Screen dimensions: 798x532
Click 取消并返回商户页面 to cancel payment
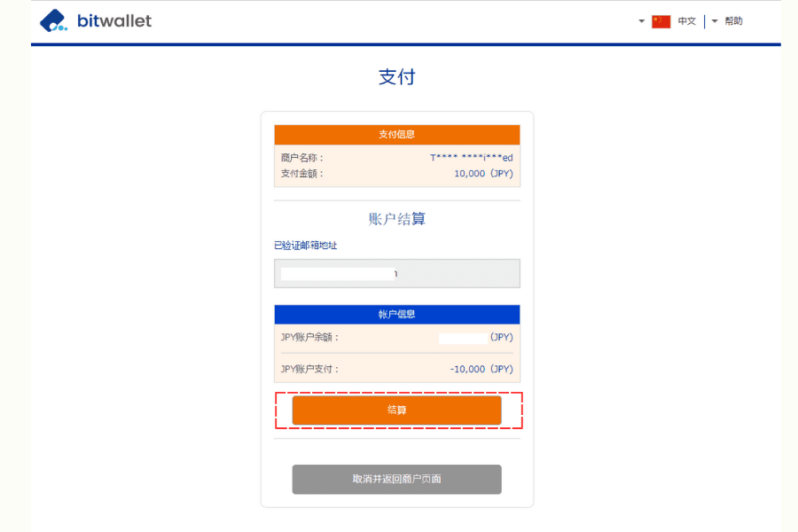pos(396,479)
